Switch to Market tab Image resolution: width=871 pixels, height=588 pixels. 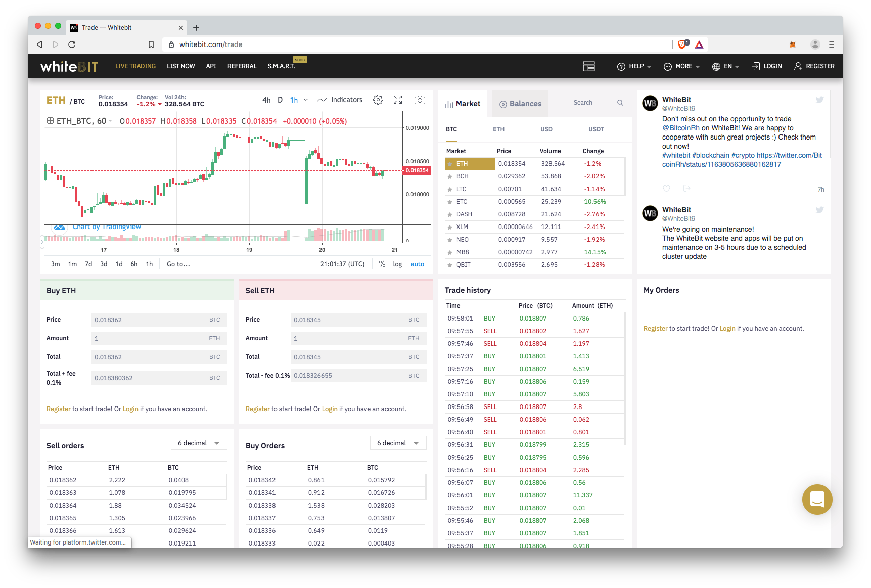[463, 104]
